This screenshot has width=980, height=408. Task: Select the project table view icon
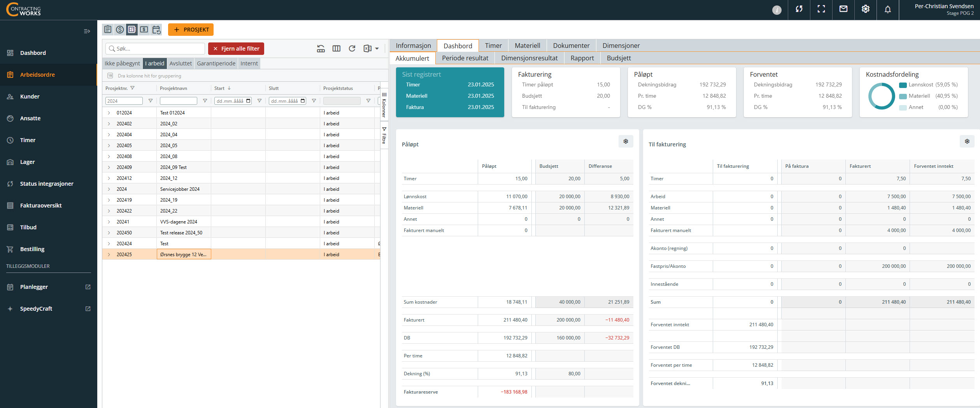click(132, 30)
